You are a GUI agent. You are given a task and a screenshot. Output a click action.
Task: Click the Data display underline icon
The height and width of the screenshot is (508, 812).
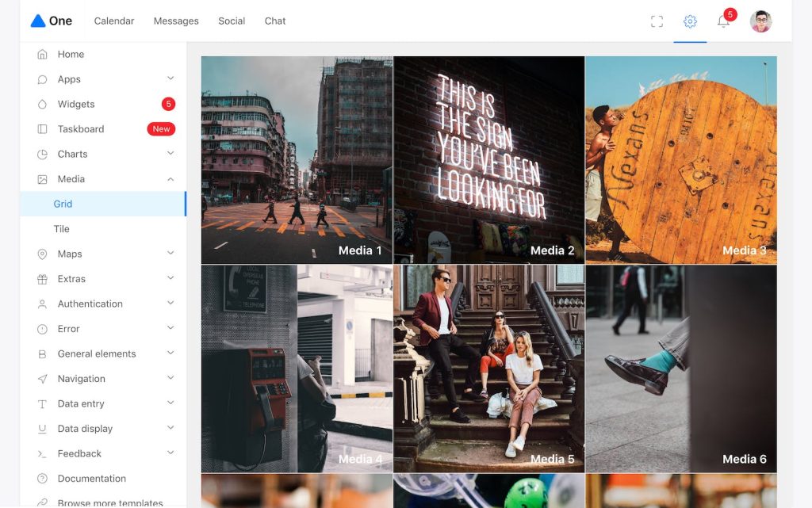tap(43, 428)
